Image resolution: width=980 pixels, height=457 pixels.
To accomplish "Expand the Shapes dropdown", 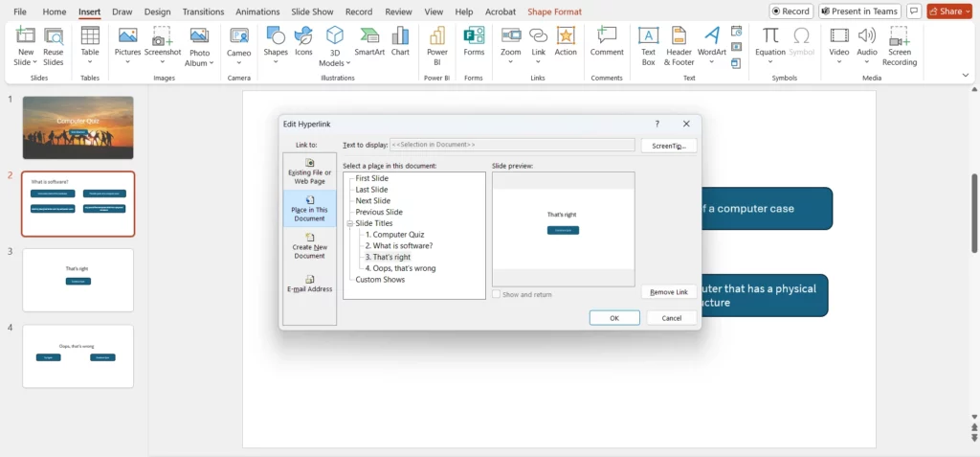I will [276, 62].
